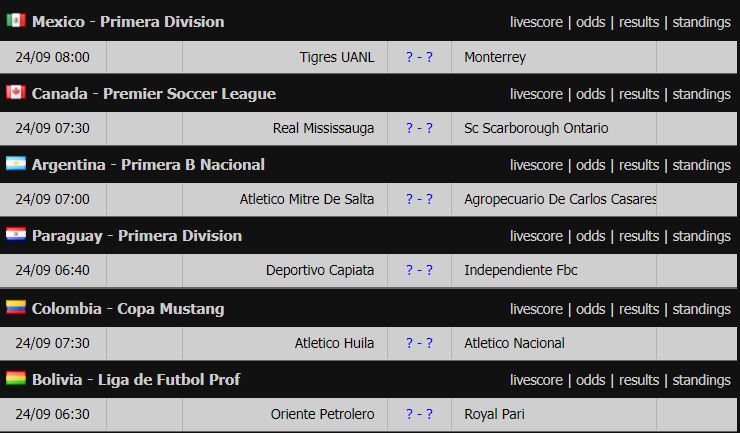Open results for Argentina Primera B Nacional
Image resolution: width=740 pixels, height=433 pixels.
point(639,165)
